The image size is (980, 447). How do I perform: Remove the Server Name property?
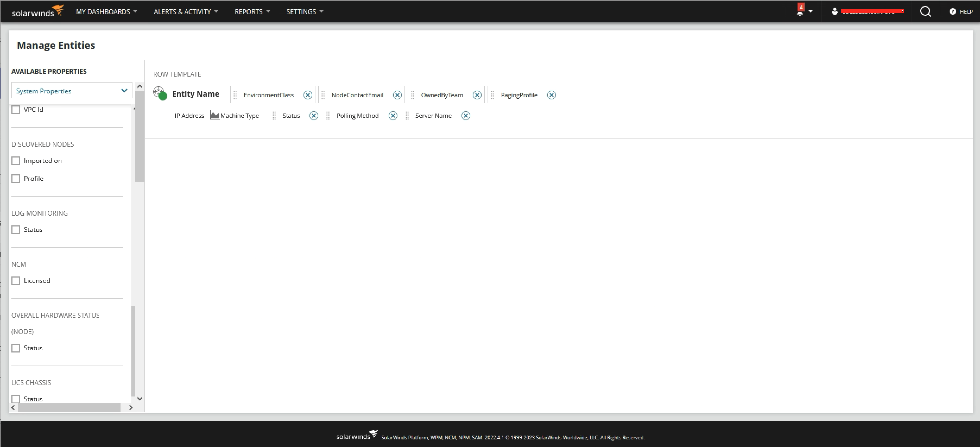(466, 116)
